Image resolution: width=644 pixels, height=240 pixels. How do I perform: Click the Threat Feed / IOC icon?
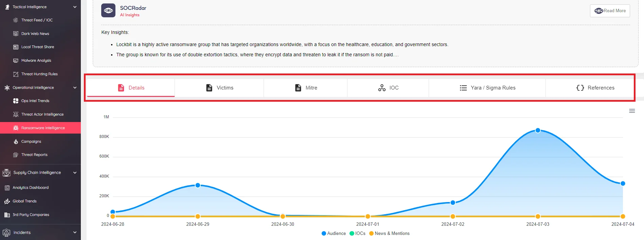[16, 20]
